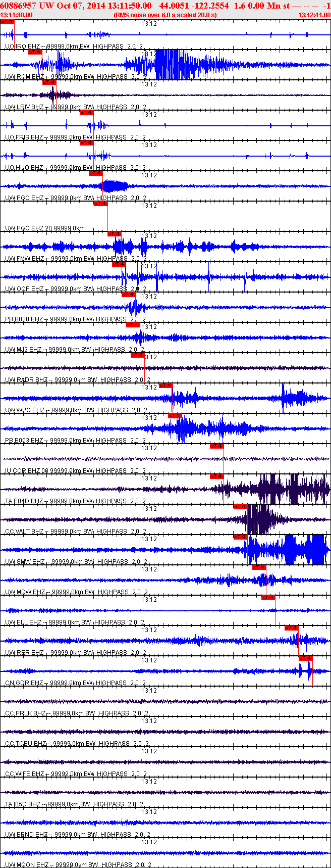Click the station label 'CC TCBU BHZ'

coord(26,744)
